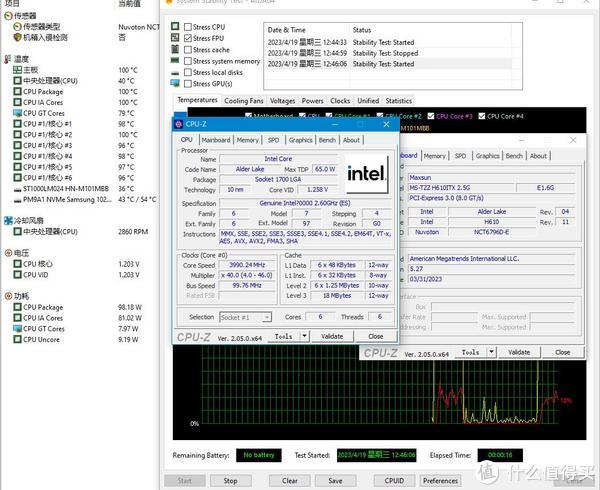600x490 pixels.
Task: Click the 温度 thermometer icon
Action: pyautogui.click(x=8, y=59)
